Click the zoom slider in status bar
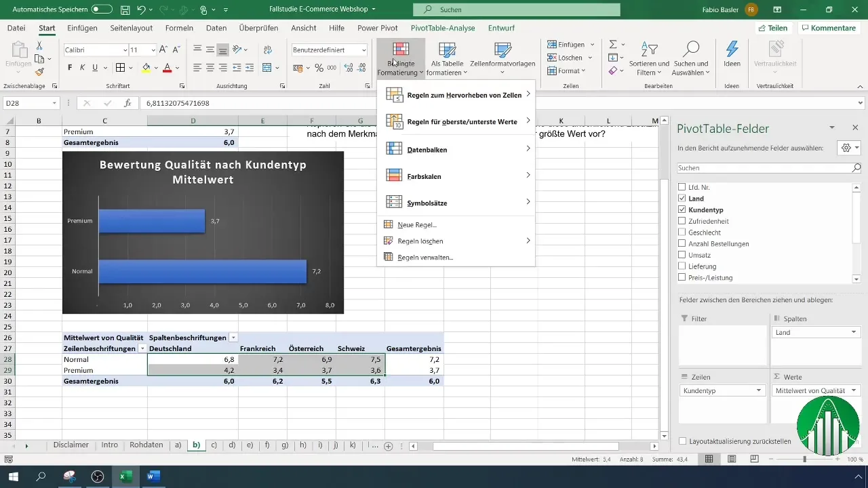This screenshot has width=868, height=488. (x=804, y=459)
